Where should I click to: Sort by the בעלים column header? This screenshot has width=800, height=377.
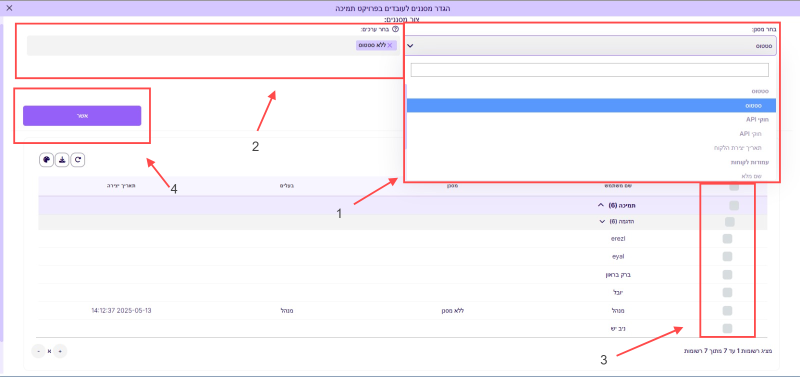coord(288,186)
